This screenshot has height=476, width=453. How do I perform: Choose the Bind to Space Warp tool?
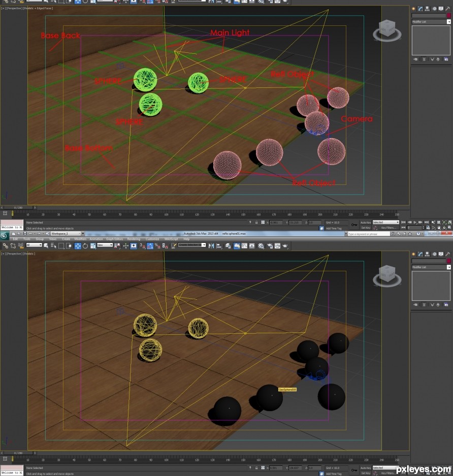[x=21, y=245]
